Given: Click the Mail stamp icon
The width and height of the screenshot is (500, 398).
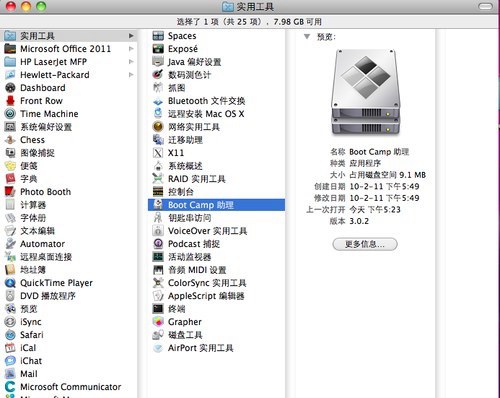Looking at the screenshot, I should pos(10,374).
